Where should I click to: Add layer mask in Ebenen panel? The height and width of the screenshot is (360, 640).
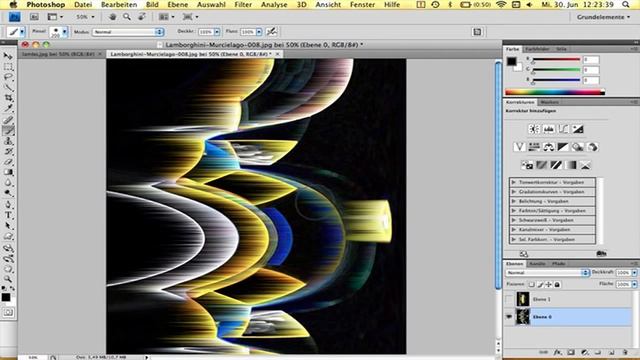click(571, 352)
